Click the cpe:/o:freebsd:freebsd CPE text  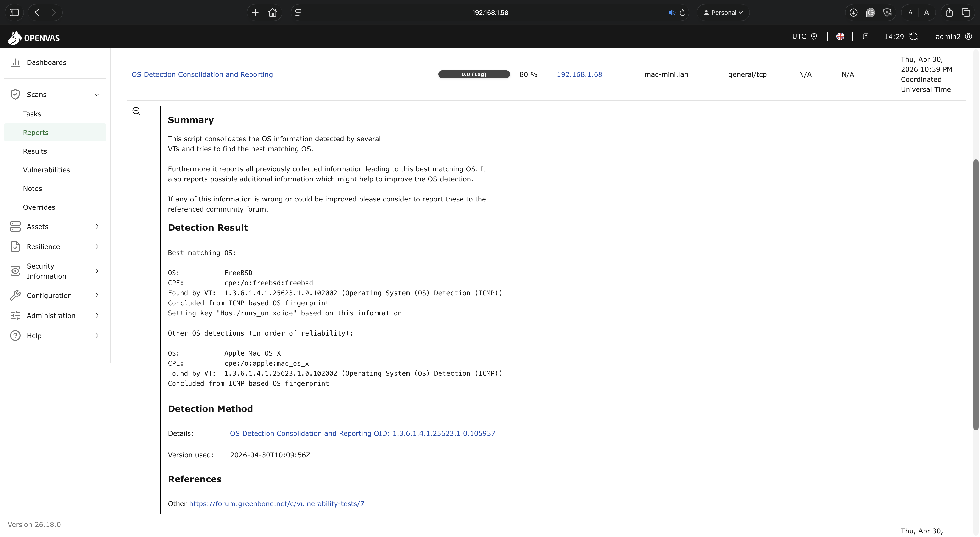[x=269, y=283]
